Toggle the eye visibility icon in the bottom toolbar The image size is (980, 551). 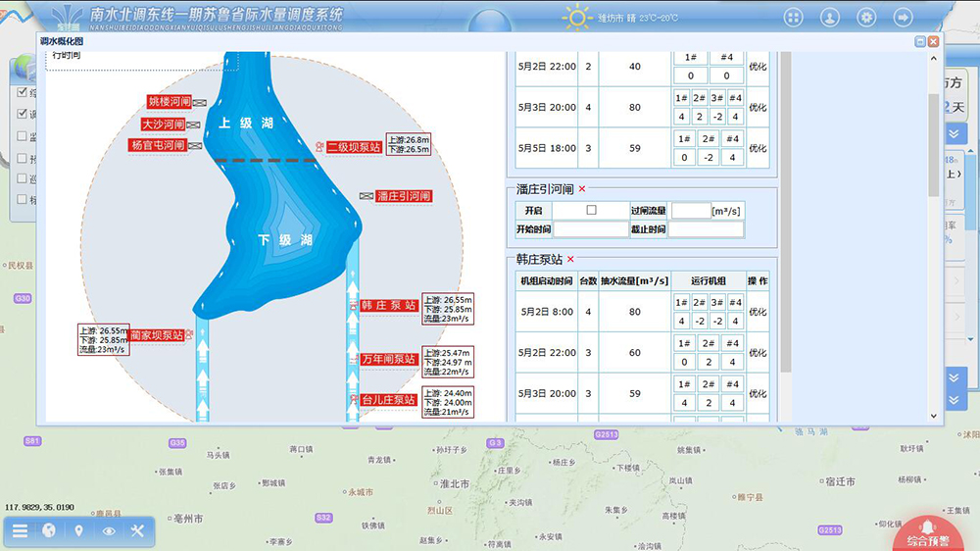[x=109, y=531]
